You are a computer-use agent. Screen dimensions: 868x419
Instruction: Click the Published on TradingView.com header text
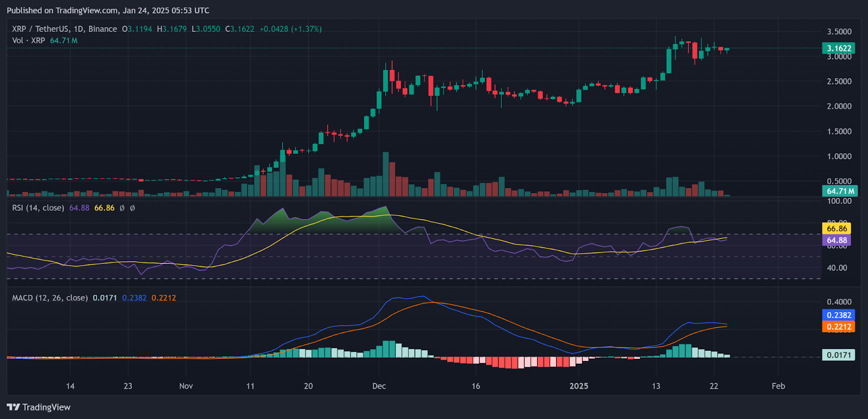point(108,10)
